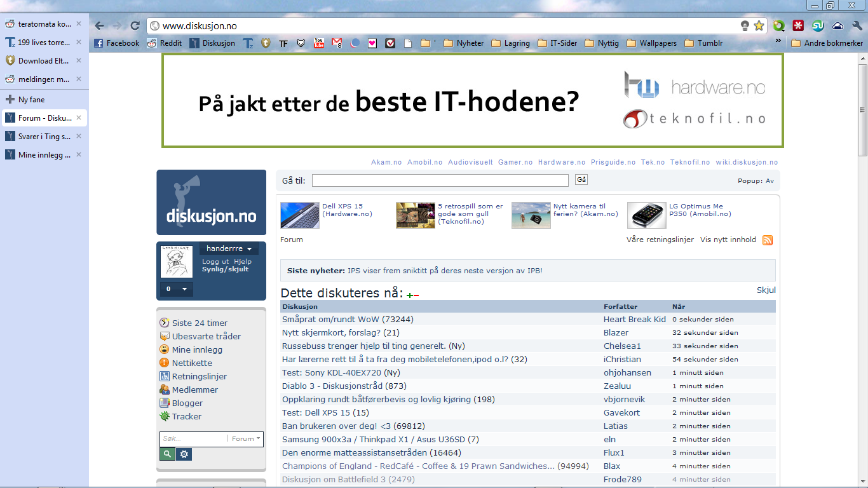Toggle Popup setting Av
The height and width of the screenshot is (488, 868).
pyautogui.click(x=770, y=180)
